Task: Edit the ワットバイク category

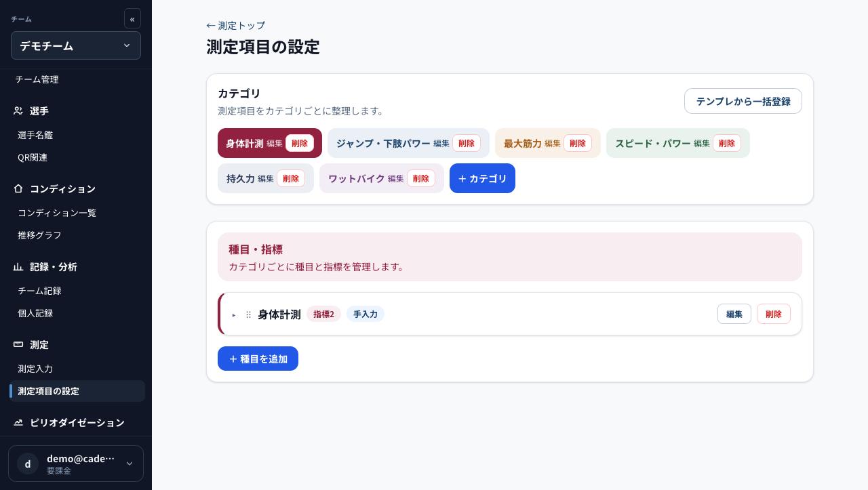Action: click(396, 178)
